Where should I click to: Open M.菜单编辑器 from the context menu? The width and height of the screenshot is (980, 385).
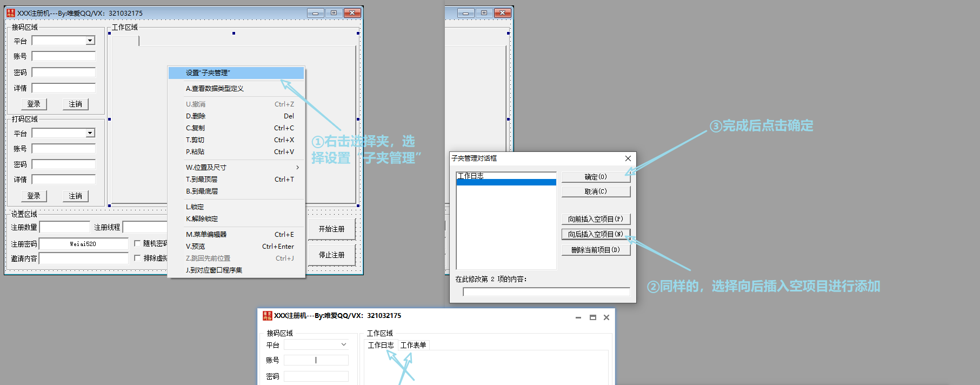(236, 235)
